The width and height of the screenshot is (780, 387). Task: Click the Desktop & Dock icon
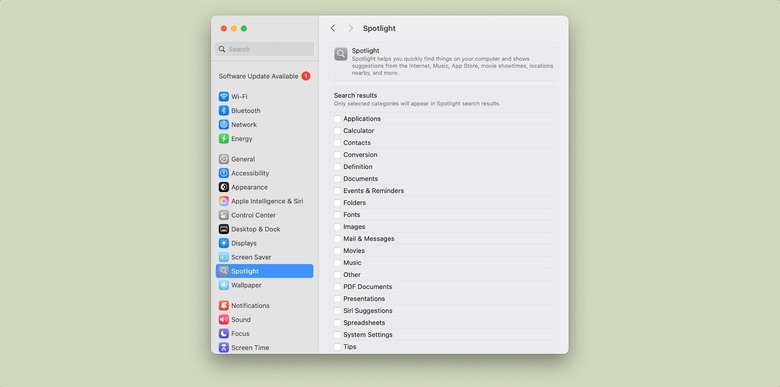[224, 229]
